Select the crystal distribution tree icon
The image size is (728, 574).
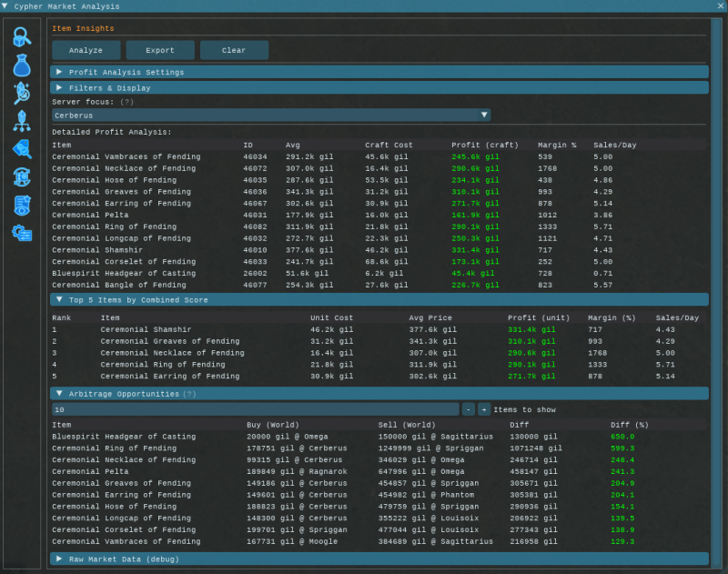[22, 121]
